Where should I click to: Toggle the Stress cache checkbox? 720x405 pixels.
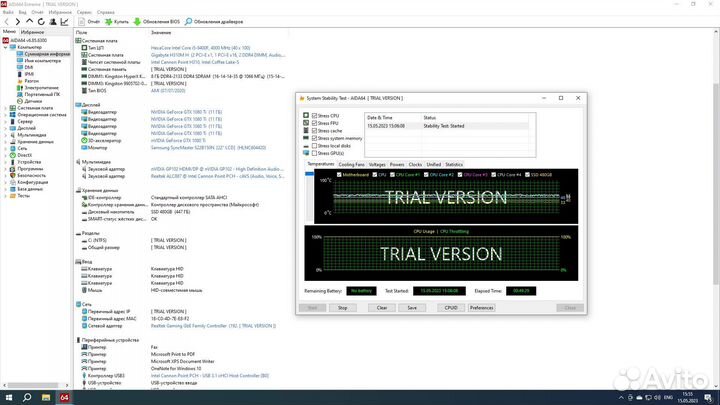[315, 131]
